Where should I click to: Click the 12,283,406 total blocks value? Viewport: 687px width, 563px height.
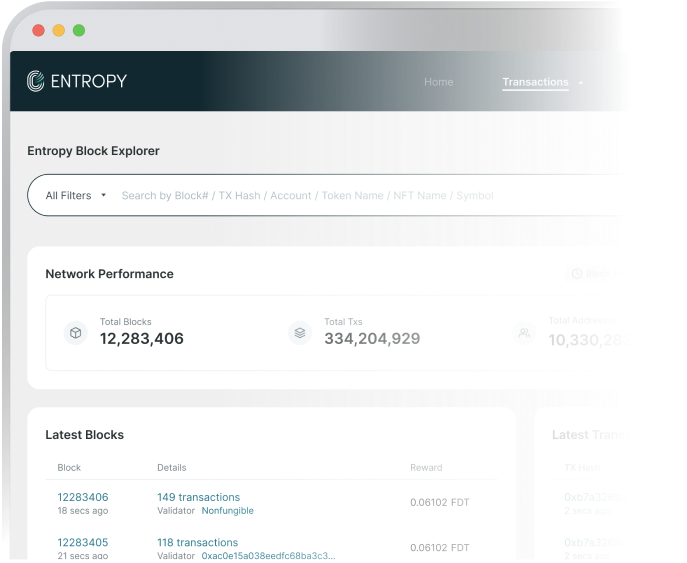coord(142,339)
